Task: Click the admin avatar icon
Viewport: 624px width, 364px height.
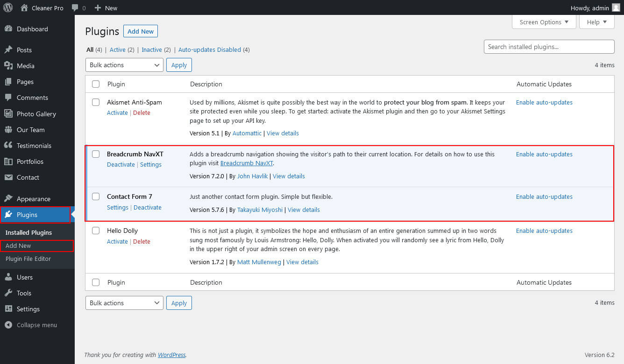Action: tap(616, 8)
